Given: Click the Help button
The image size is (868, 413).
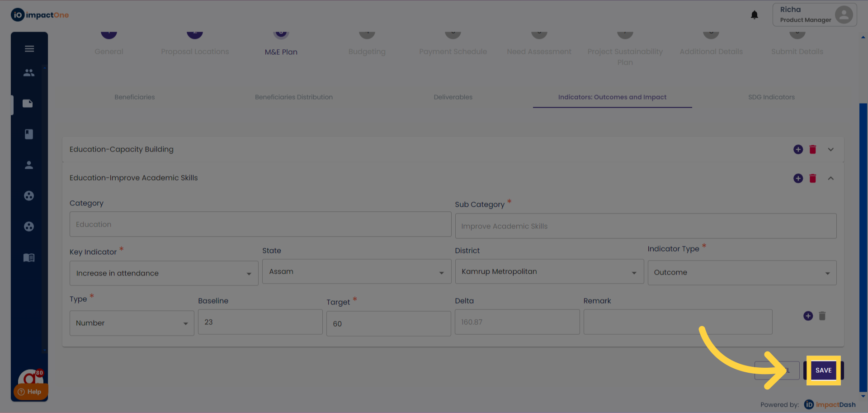Looking at the screenshot, I should point(30,392).
